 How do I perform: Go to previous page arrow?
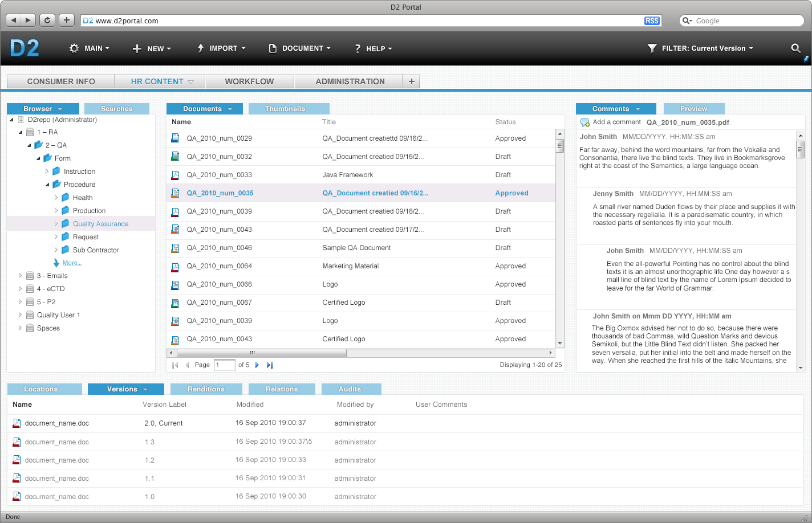click(187, 365)
